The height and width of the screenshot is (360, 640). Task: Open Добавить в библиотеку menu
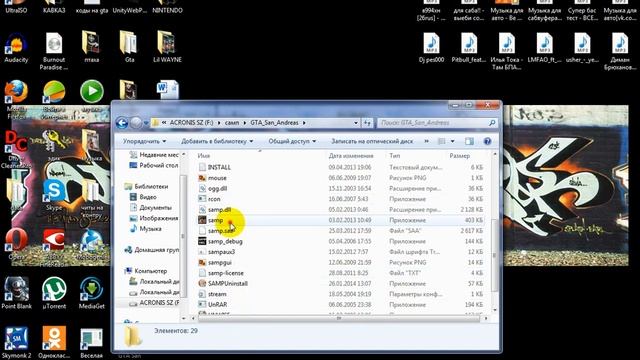(x=217, y=141)
